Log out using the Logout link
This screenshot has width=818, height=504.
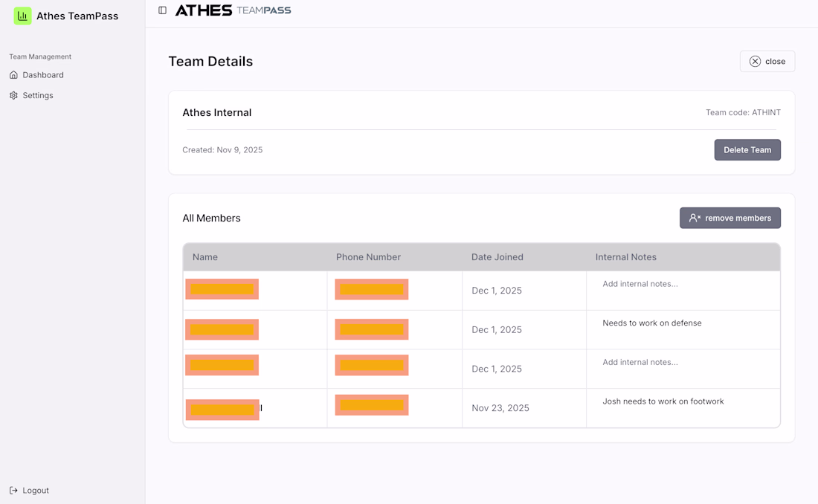point(35,491)
